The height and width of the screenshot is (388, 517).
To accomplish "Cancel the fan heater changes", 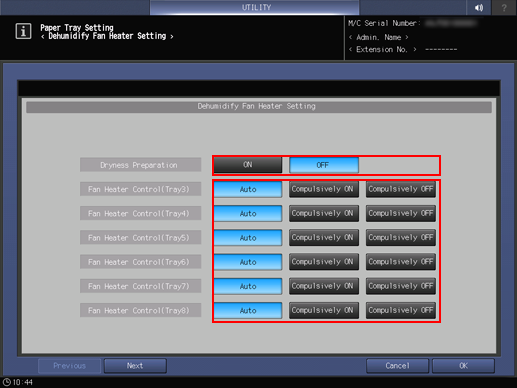I will click(397, 366).
